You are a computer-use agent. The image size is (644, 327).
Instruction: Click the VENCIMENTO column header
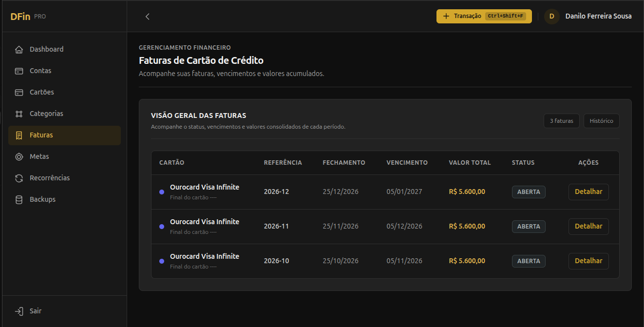click(407, 163)
